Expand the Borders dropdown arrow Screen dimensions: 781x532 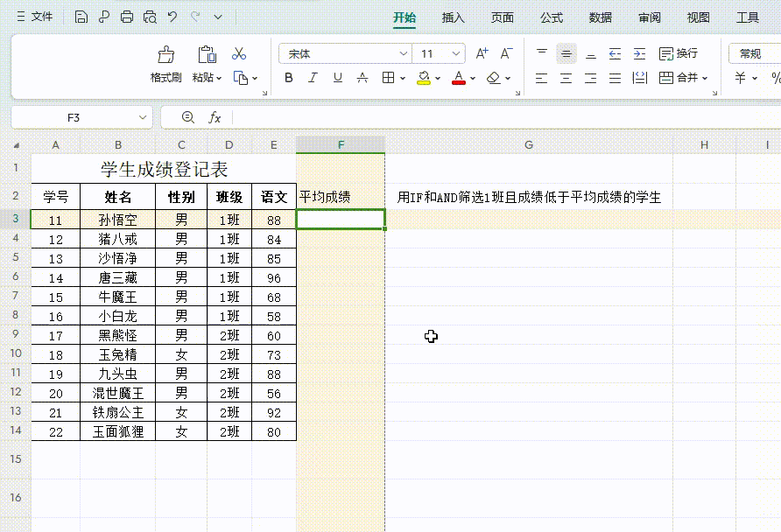coord(403,78)
